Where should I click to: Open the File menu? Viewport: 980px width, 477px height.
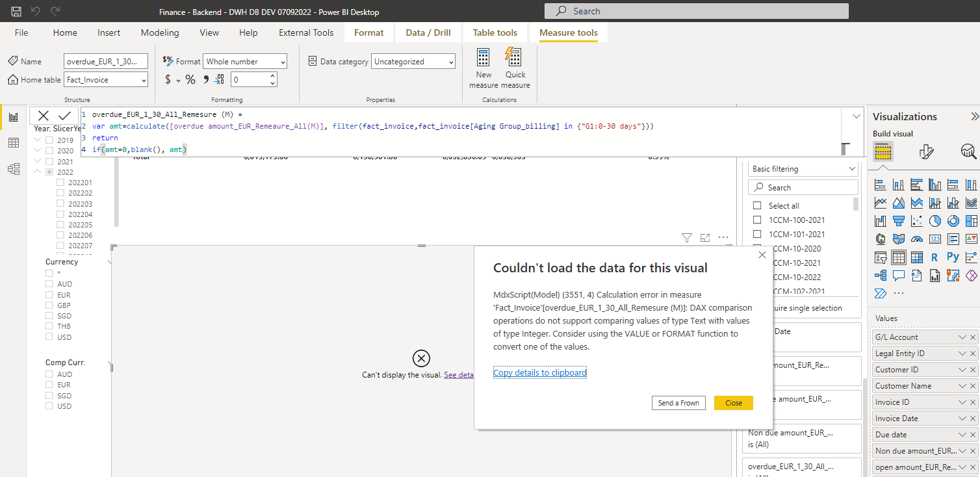pos(21,32)
